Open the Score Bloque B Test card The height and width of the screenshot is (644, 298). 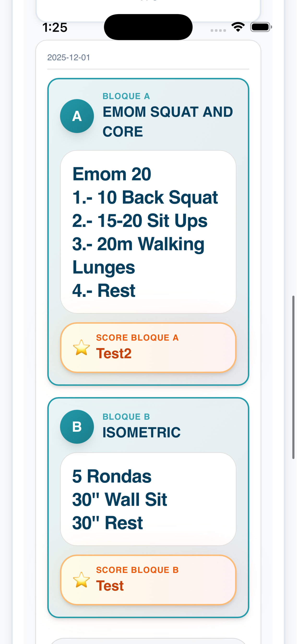click(x=148, y=580)
